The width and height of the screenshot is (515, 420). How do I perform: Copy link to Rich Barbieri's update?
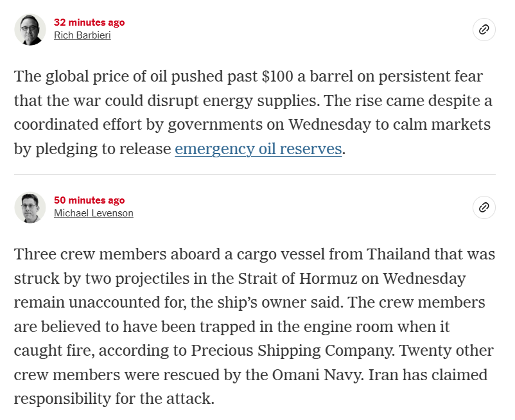tap(484, 30)
